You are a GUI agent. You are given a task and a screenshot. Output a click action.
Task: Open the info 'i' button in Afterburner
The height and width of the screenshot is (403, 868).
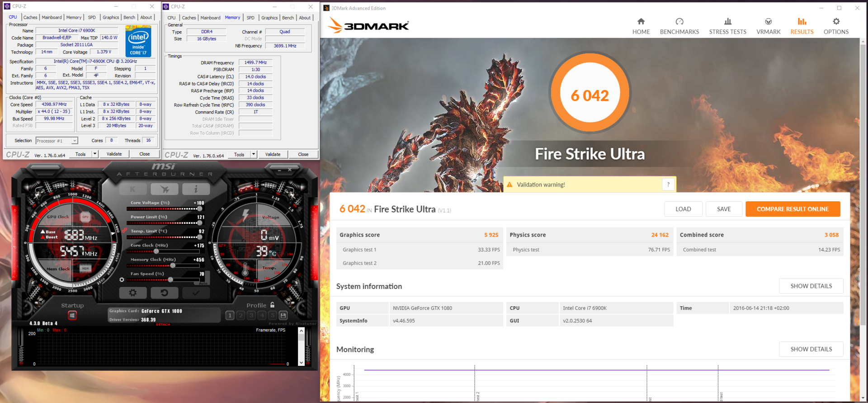pyautogui.click(x=196, y=189)
